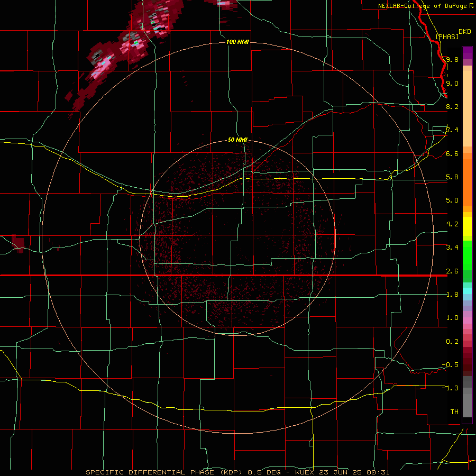Select the 5.0 scale value
The height and width of the screenshot is (476, 476).
452,200
